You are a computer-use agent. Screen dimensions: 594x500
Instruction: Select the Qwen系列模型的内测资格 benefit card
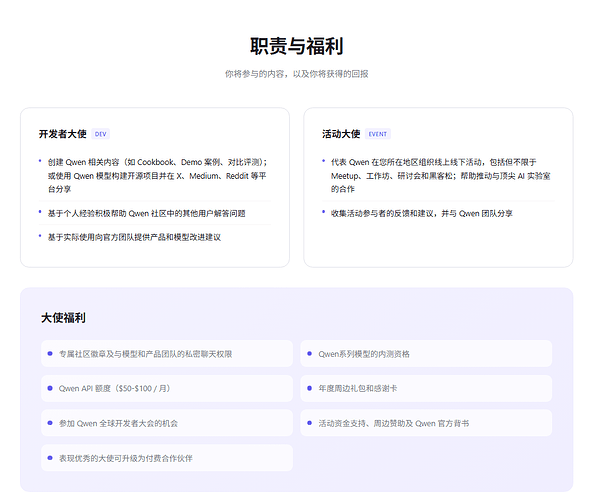(x=426, y=353)
